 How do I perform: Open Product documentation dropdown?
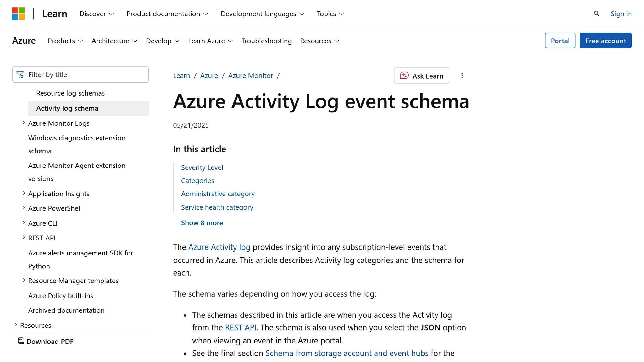(167, 14)
